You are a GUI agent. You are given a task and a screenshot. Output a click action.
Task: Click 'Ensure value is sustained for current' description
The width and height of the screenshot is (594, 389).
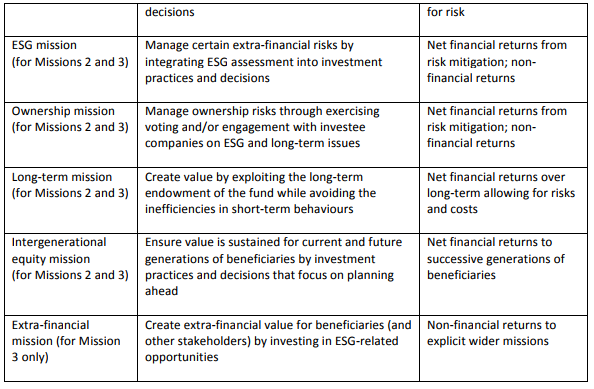click(x=274, y=242)
